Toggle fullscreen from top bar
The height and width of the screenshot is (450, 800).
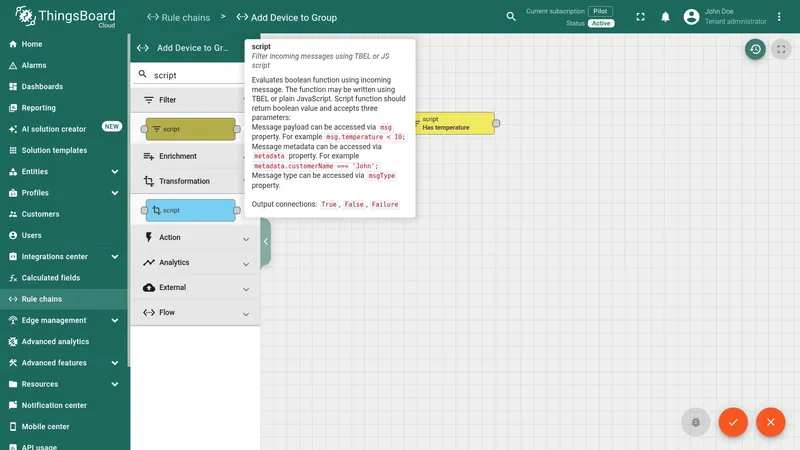coord(640,17)
